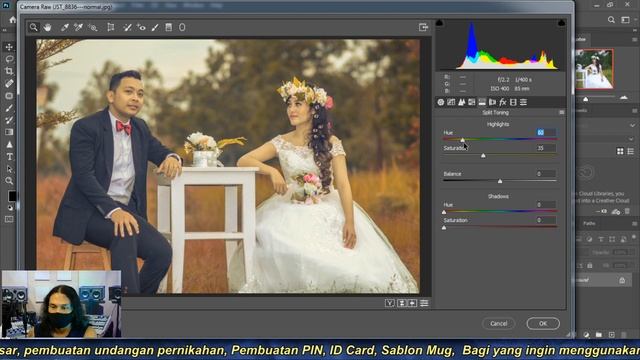This screenshot has width=640, height=360.
Task: Toggle full screen mode in Camera Raw
Action: pos(423,27)
